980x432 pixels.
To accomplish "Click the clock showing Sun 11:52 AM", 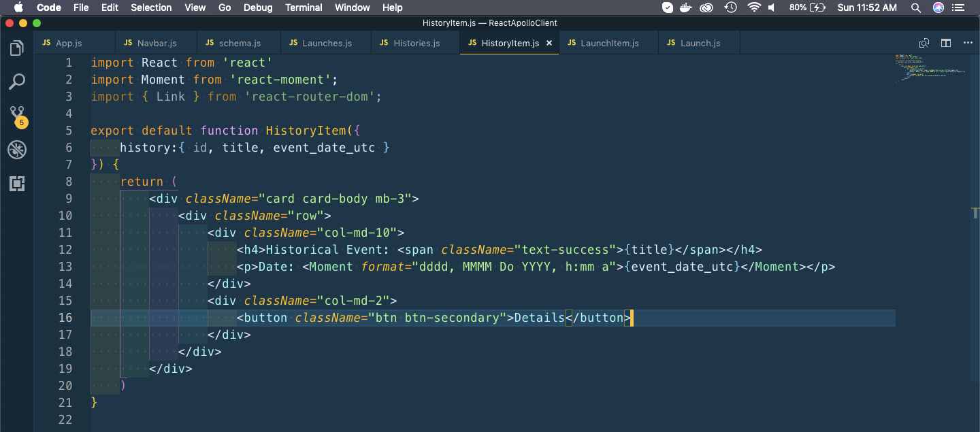I will tap(867, 7).
